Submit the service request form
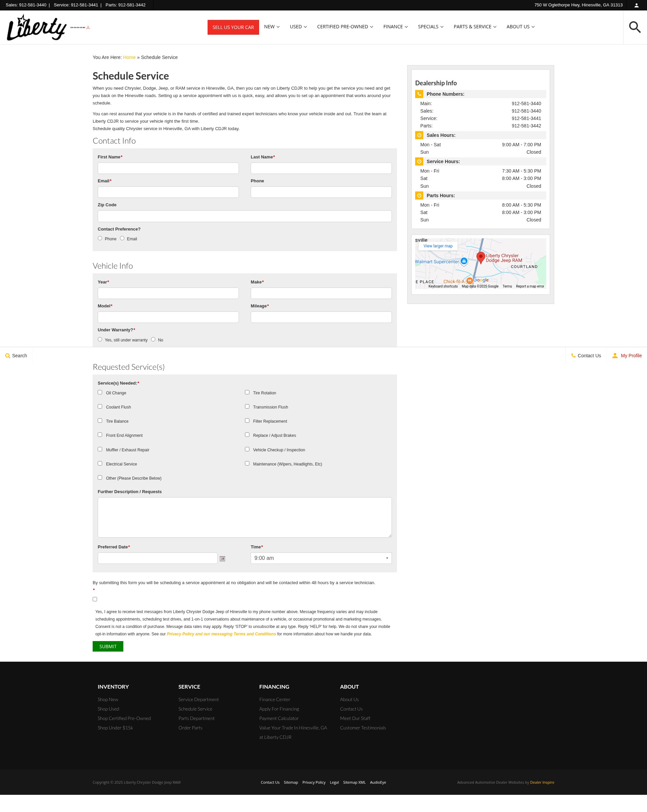Image resolution: width=647 pixels, height=812 pixels. click(108, 646)
